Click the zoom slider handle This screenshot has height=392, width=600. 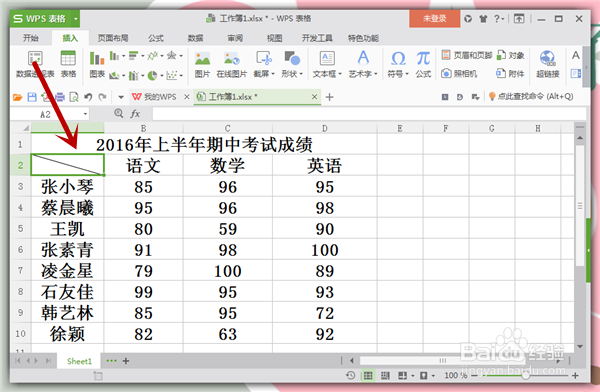click(526, 376)
